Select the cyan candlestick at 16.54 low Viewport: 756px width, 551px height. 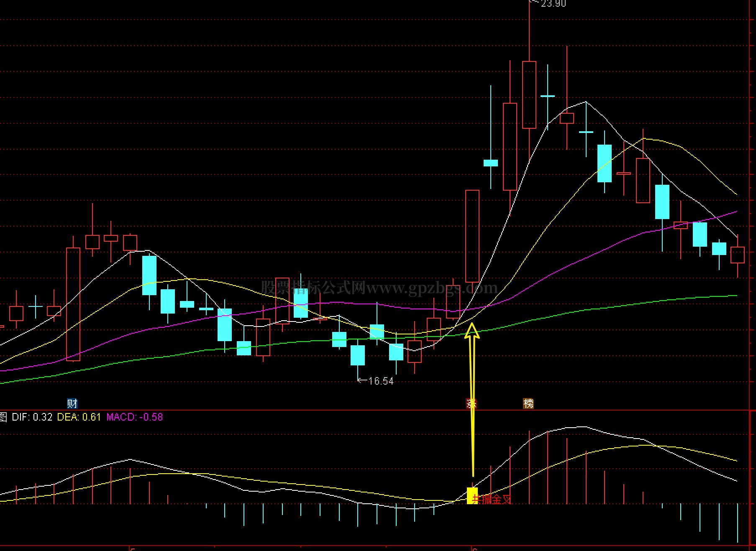click(x=358, y=355)
